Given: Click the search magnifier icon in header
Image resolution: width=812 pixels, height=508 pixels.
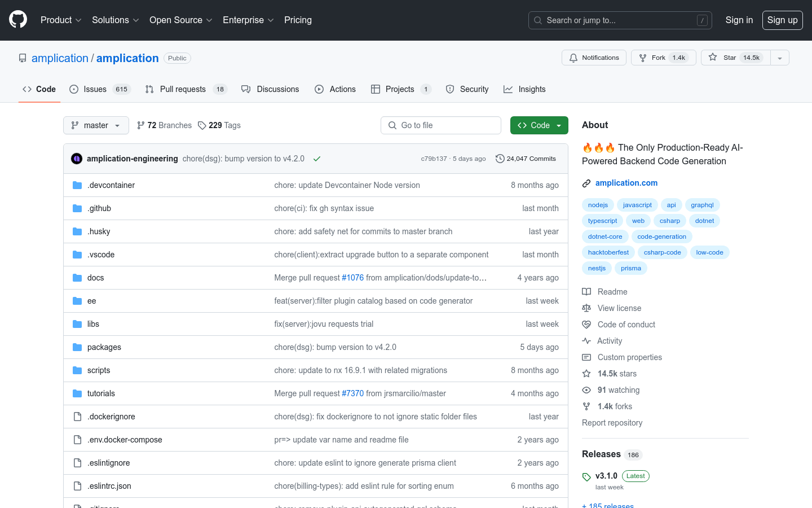Looking at the screenshot, I should (x=538, y=20).
